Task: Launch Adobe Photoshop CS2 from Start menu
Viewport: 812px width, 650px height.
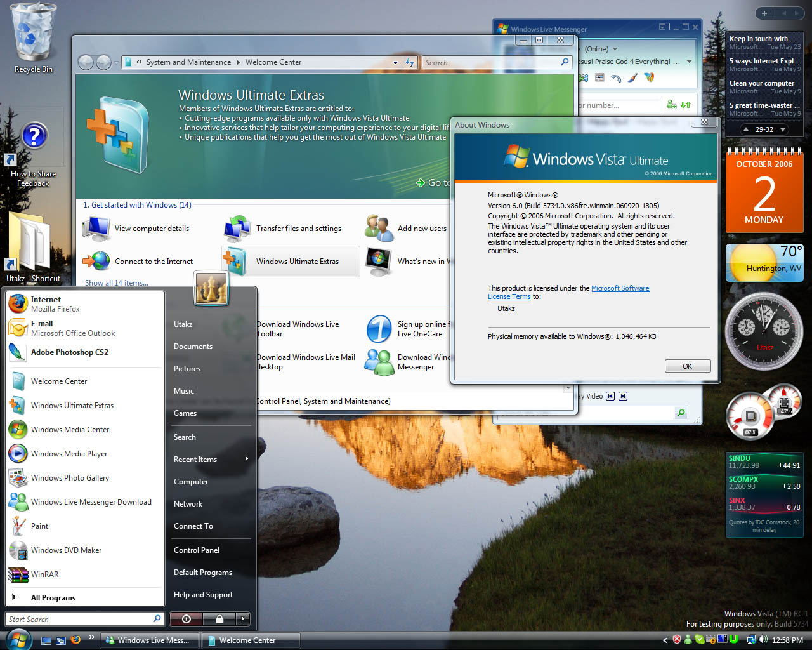Action: (x=69, y=352)
